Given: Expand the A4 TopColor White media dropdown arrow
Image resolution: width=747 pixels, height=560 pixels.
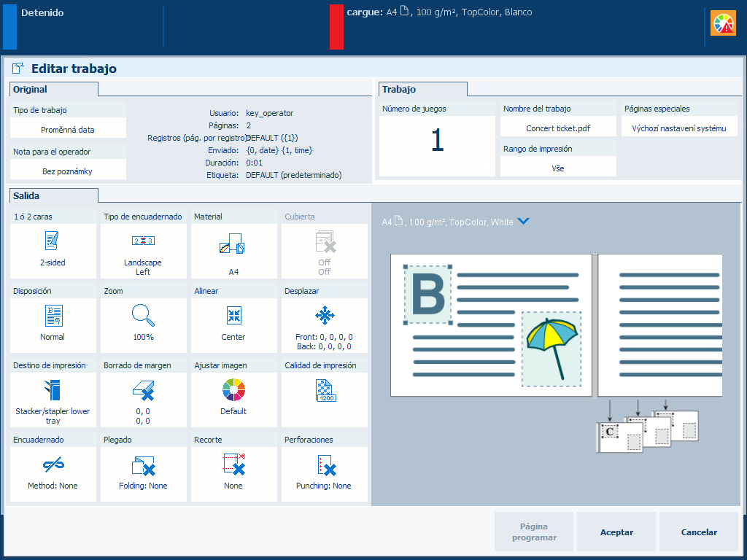Looking at the screenshot, I should pyautogui.click(x=523, y=222).
